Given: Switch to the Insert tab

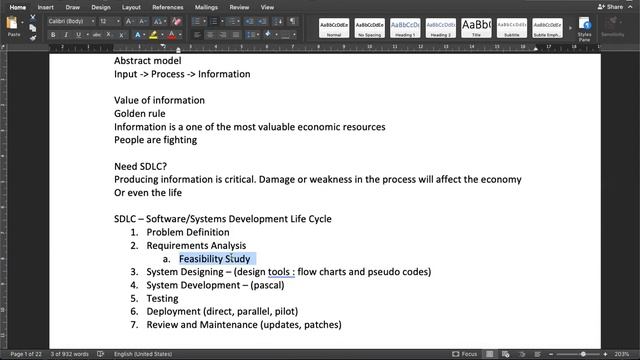Looking at the screenshot, I should [45, 7].
